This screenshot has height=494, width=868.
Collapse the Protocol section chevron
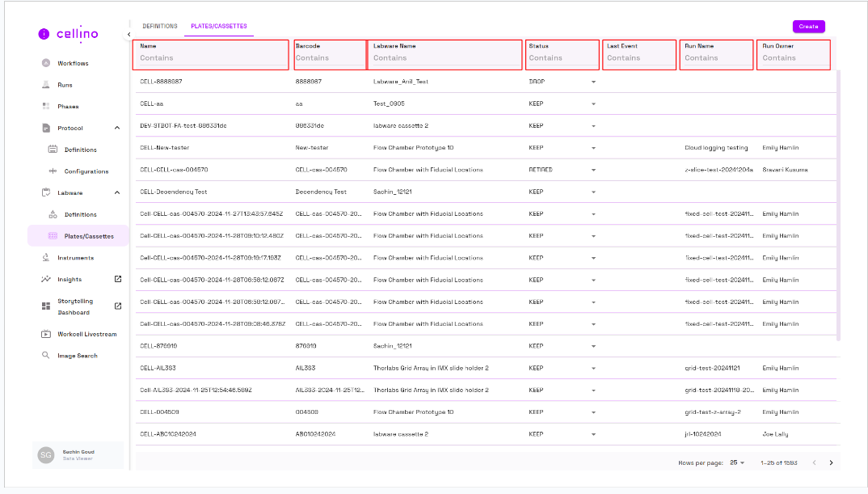click(117, 128)
